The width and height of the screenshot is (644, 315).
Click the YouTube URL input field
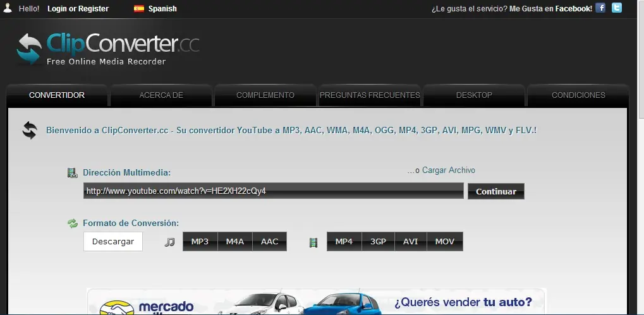click(274, 191)
